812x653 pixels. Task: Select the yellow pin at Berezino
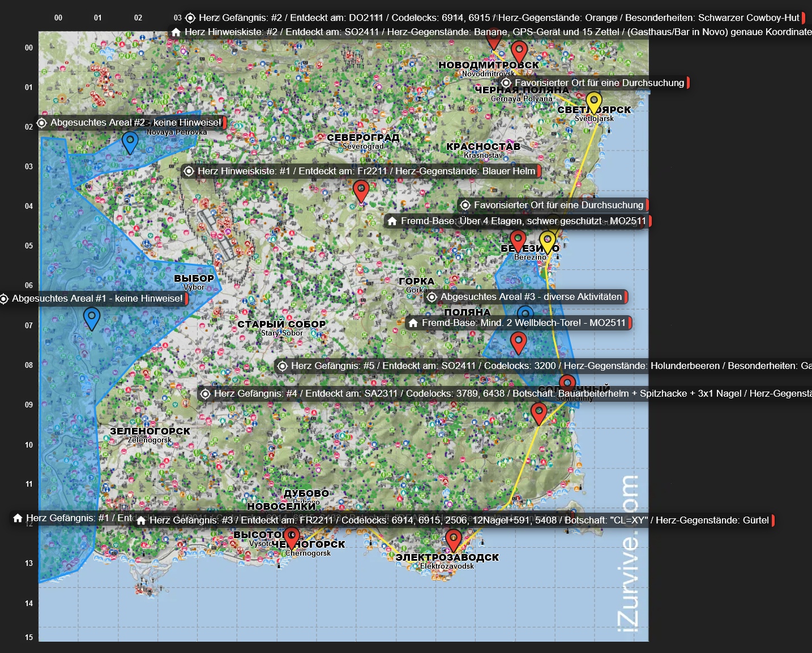(x=548, y=242)
